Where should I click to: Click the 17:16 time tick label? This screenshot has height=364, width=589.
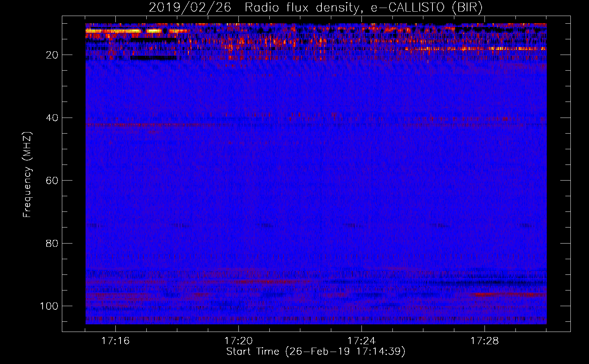coord(115,341)
